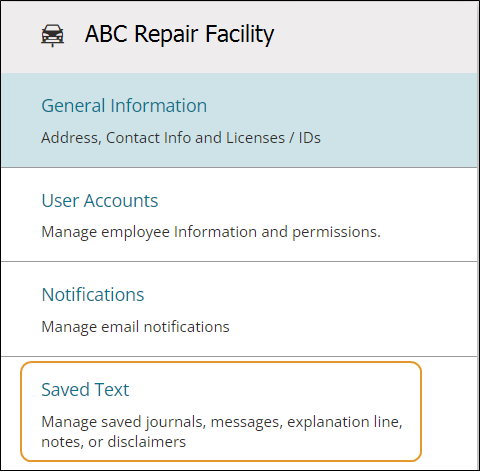Select the ABC Repair Facility title

[x=179, y=34]
